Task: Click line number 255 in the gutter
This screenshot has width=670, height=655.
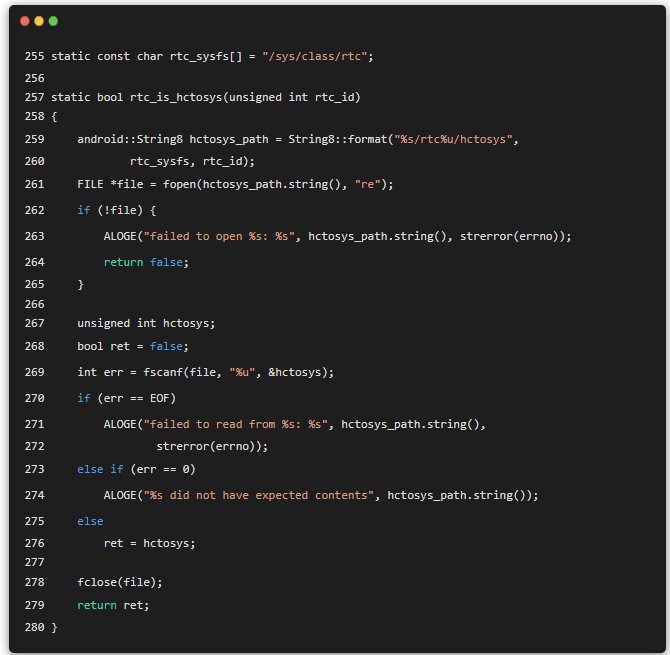Action: 35,56
